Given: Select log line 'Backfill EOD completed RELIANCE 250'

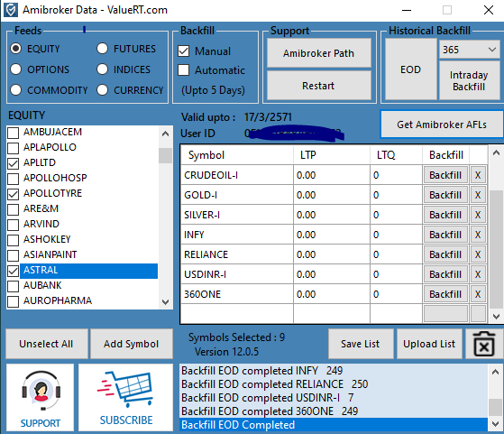Looking at the screenshot, I should click(334, 384).
